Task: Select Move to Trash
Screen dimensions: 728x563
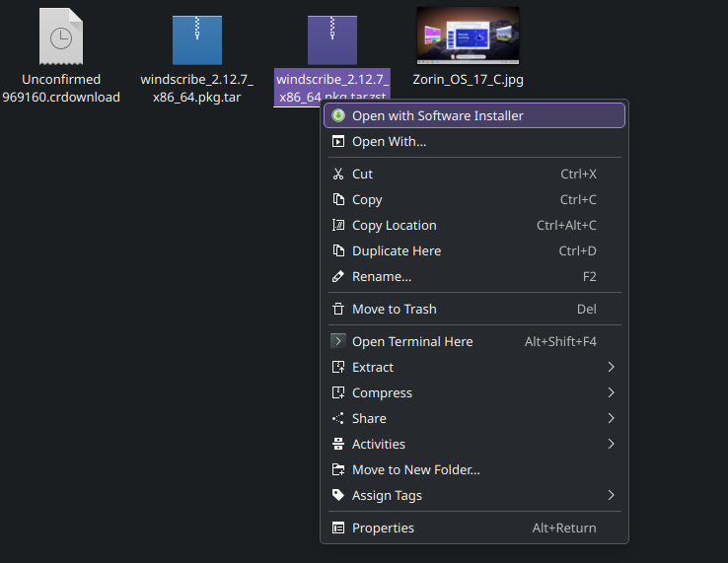Action: [474, 309]
